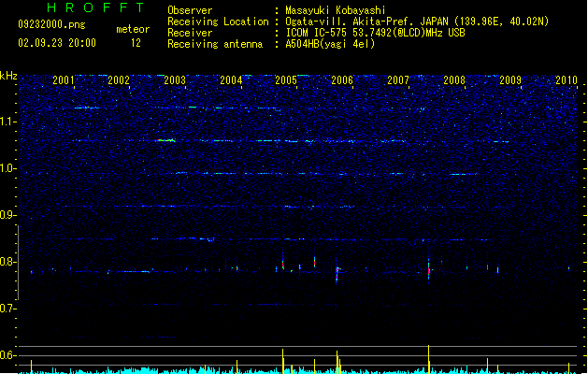This screenshot has width=588, height=374.
Task: Select the file name 09232000.png
Action: [x=51, y=24]
